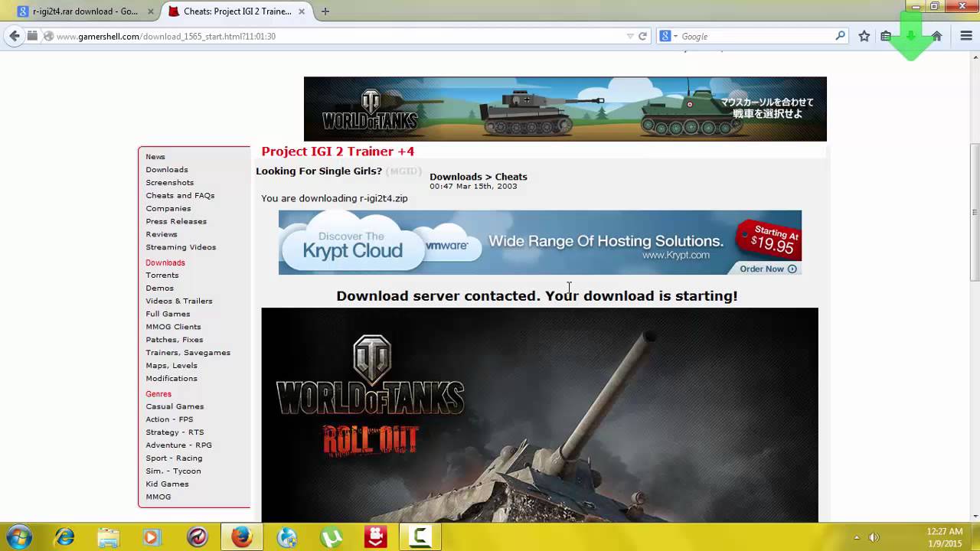Click the top World of Tanks banner
The image size is (980, 551).
pos(565,109)
